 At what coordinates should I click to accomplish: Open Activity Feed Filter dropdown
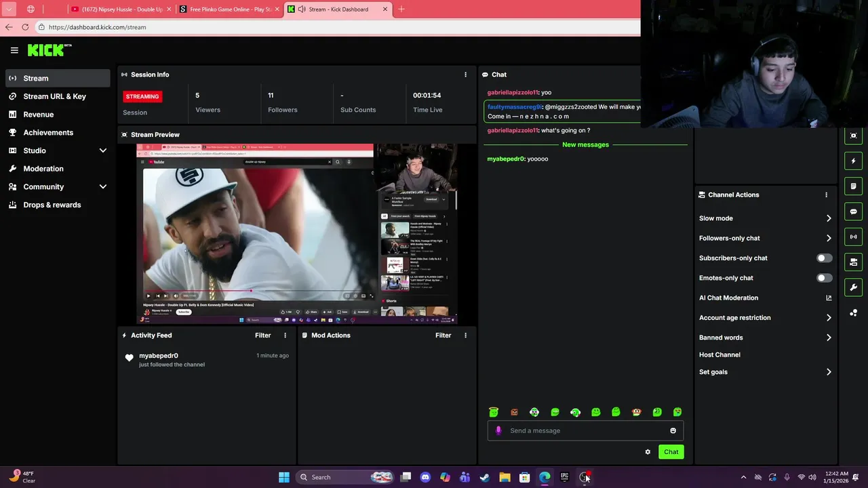pyautogui.click(x=262, y=335)
